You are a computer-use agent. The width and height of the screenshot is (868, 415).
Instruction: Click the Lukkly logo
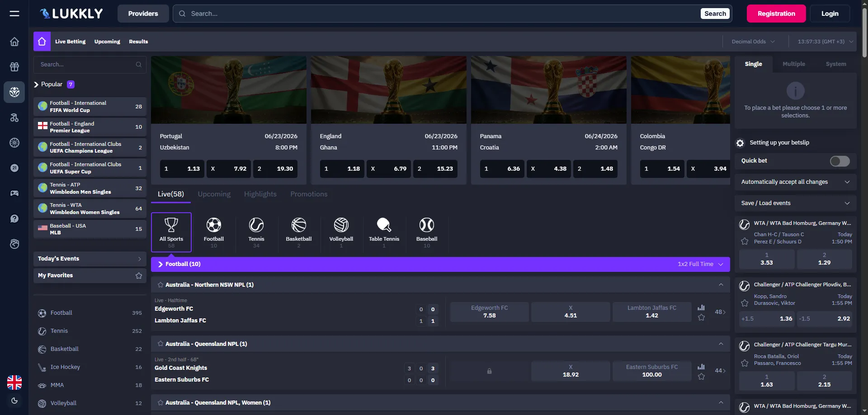(71, 14)
